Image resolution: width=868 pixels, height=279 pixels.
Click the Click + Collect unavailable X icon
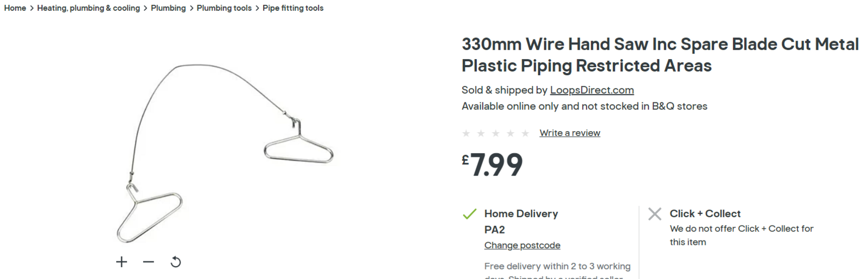pos(655,214)
